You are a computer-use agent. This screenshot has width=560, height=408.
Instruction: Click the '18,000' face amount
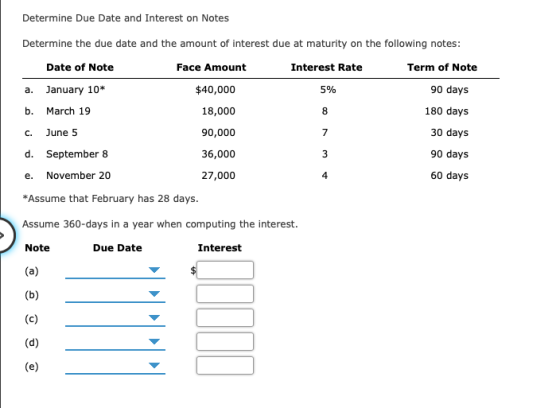click(x=219, y=111)
